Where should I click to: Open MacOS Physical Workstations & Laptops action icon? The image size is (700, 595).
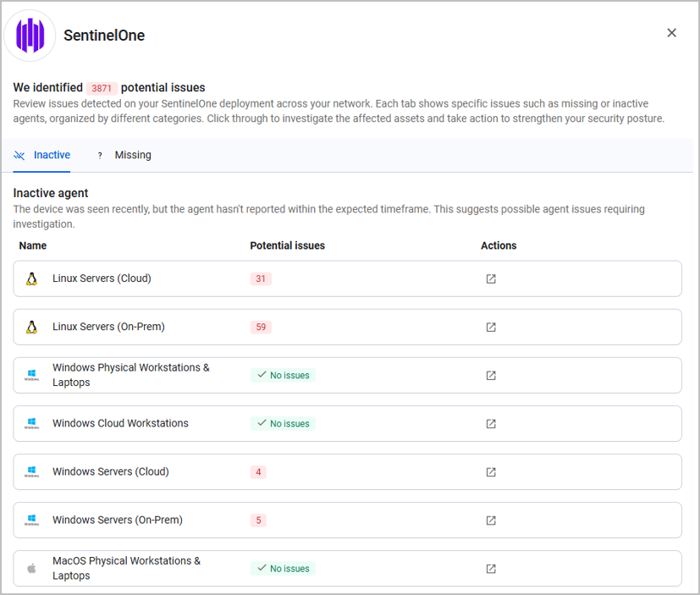[x=491, y=569]
